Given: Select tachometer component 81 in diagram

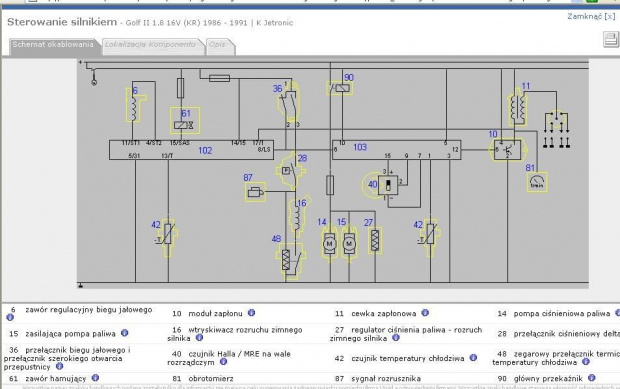Looking at the screenshot, I should click(537, 182).
